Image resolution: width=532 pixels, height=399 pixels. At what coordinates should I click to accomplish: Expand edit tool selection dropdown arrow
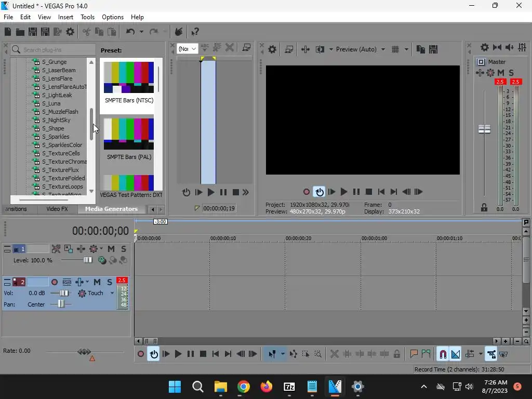[283, 354]
